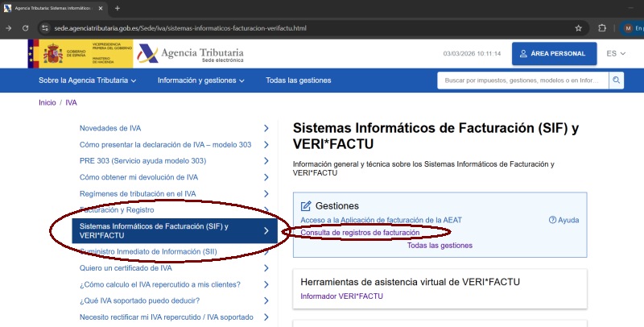644x327 pixels.
Task: Open the ES language dropdown
Action: pos(616,53)
